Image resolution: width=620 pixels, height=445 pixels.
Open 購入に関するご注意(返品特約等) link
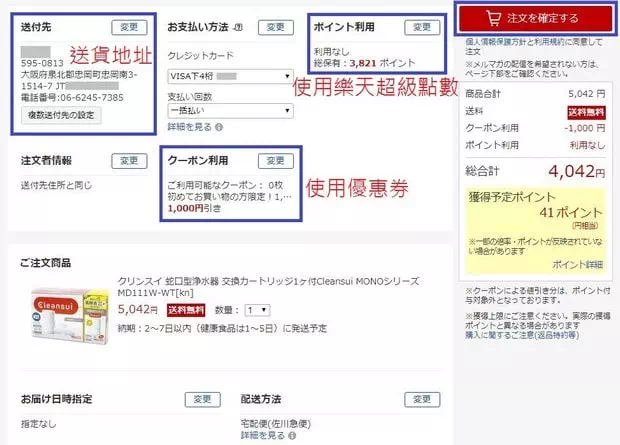(522, 335)
